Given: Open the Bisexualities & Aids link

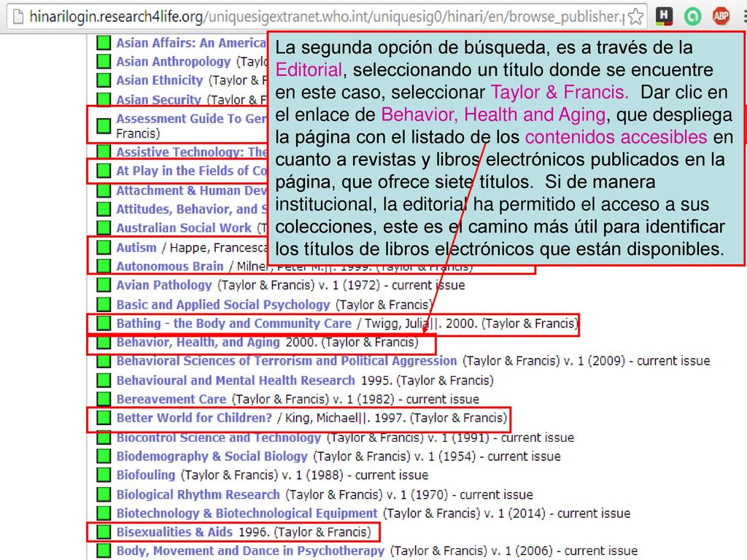Looking at the screenshot, I should pyautogui.click(x=174, y=532).
